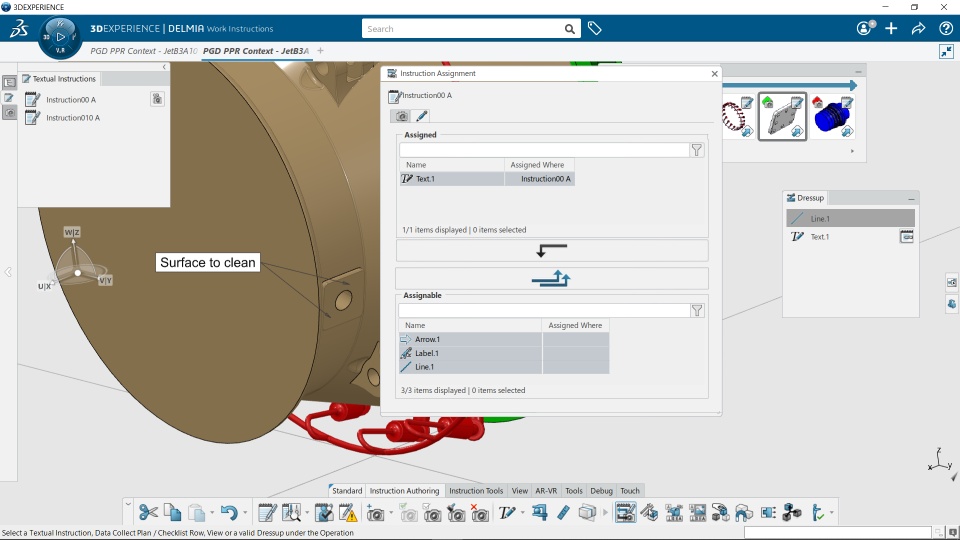The image size is (960, 540).
Task: Click the camera with red X icon
Action: (480, 512)
